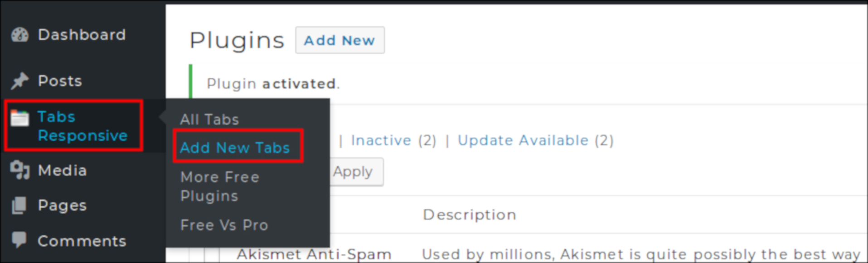Open the Pages section
Screen dimensions: 868x263
[62, 206]
